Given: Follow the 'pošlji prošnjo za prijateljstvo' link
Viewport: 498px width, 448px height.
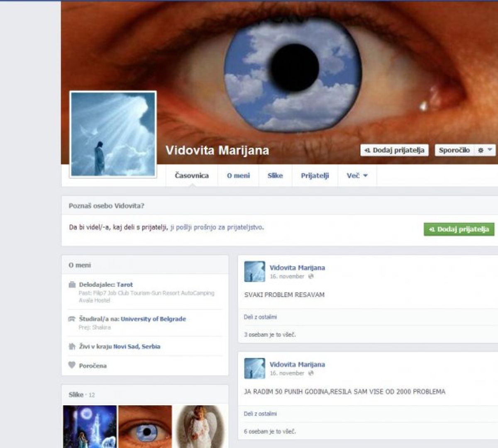Looking at the screenshot, I should coord(220,227).
